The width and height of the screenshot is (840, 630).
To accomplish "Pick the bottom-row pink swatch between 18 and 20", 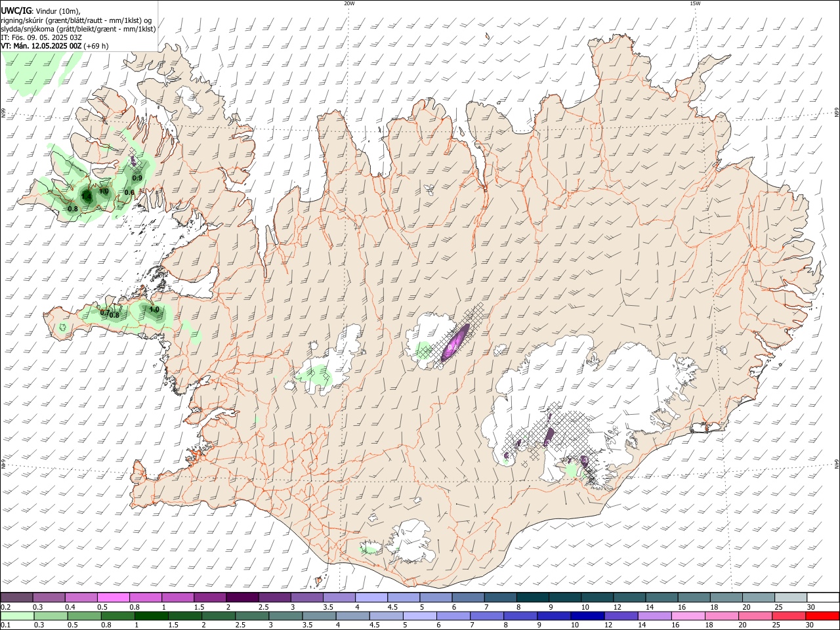I will click(722, 616).
